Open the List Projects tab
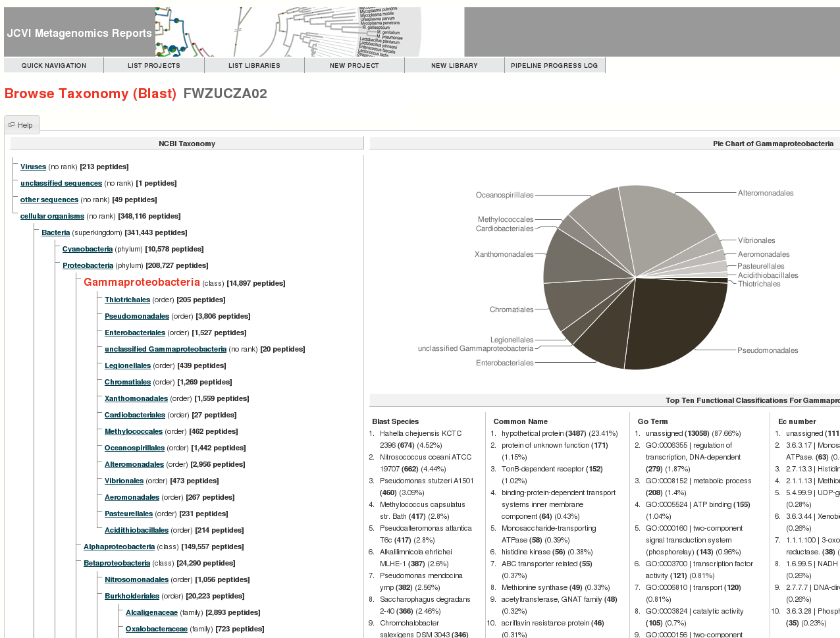The image size is (840, 638). 153,65
